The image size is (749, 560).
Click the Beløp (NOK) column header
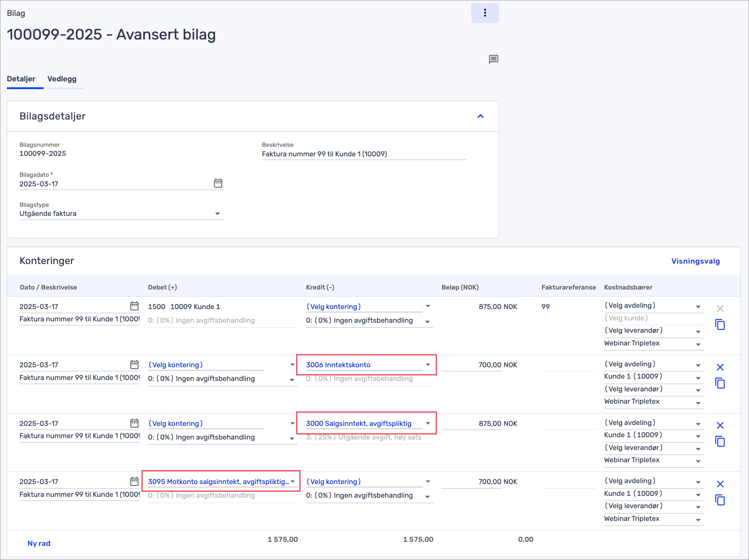460,287
